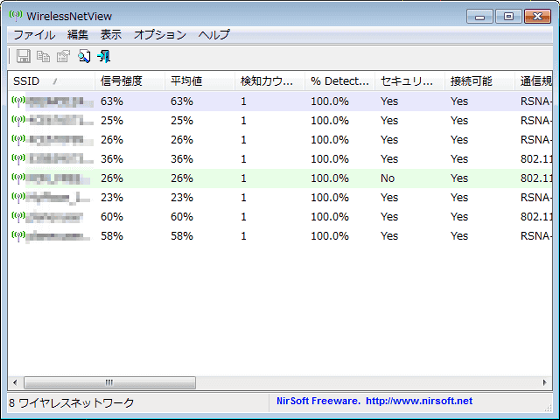The image size is (560, 420).
Task: Click the antenna icon of the 63% network row
Action: 18,101
